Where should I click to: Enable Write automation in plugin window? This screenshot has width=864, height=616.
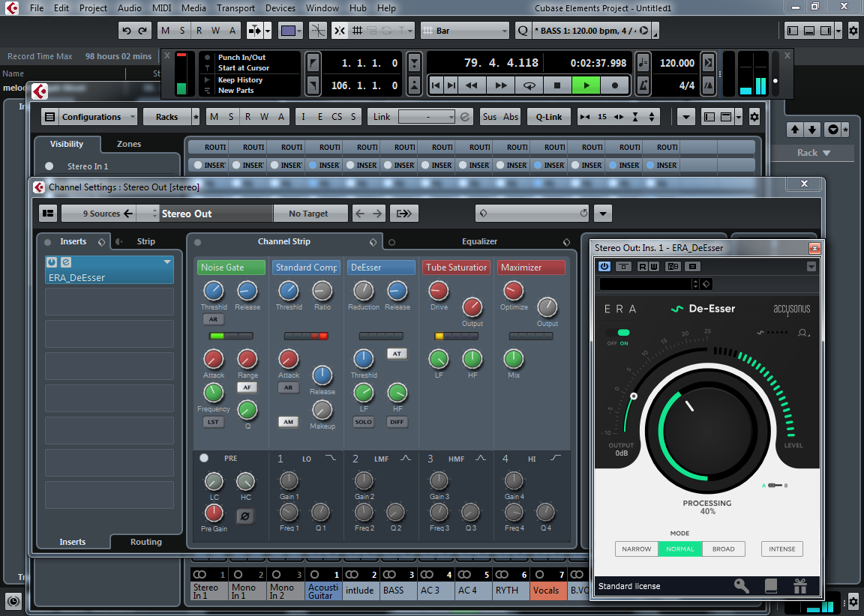point(655,266)
